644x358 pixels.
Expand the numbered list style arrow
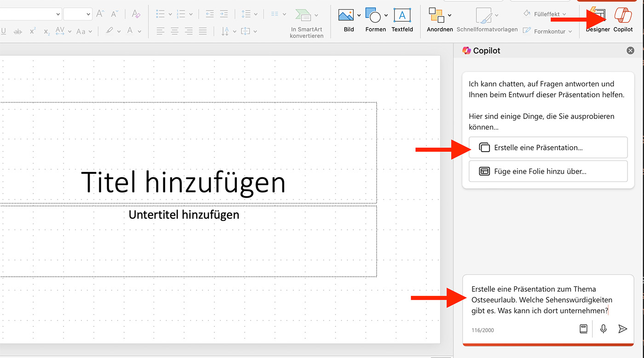[x=191, y=14]
